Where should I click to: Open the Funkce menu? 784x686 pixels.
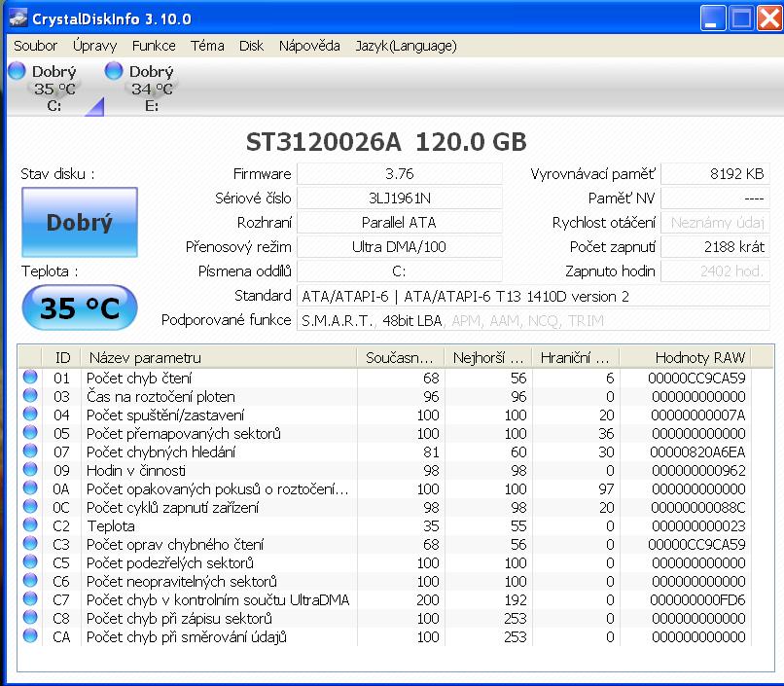pyautogui.click(x=154, y=46)
